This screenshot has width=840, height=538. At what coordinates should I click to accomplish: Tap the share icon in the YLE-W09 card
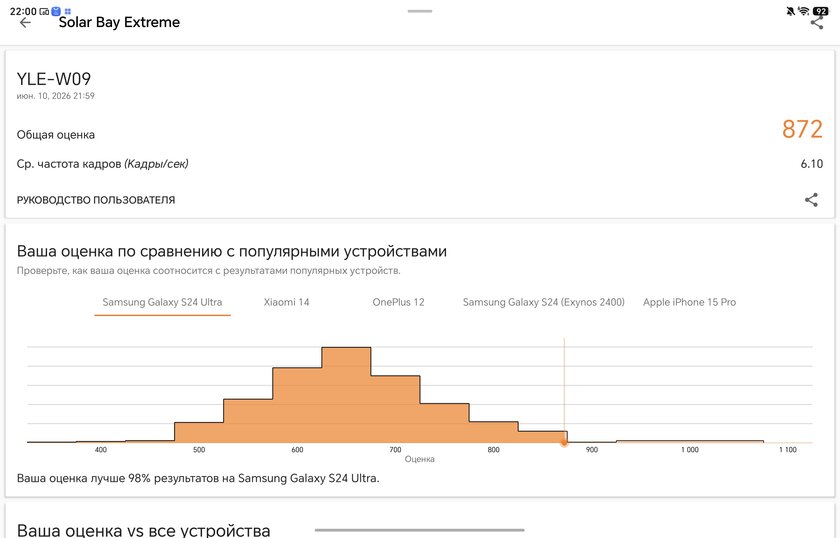[811, 200]
